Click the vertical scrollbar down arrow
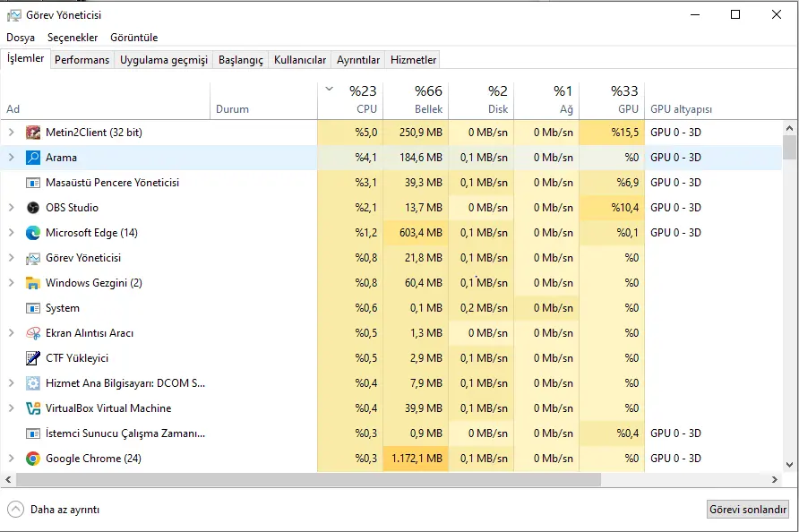799x532 pixels. click(x=789, y=464)
